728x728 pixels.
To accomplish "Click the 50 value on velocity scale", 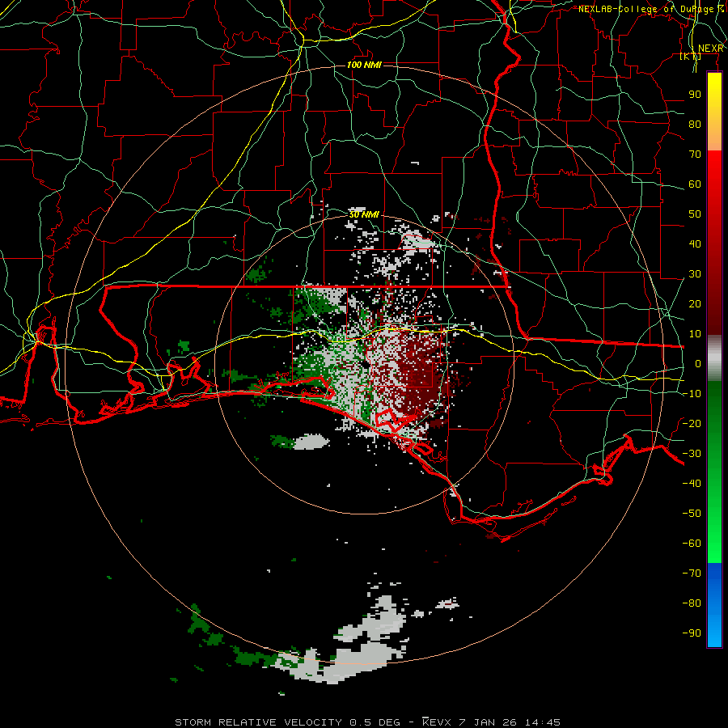I will (695, 214).
